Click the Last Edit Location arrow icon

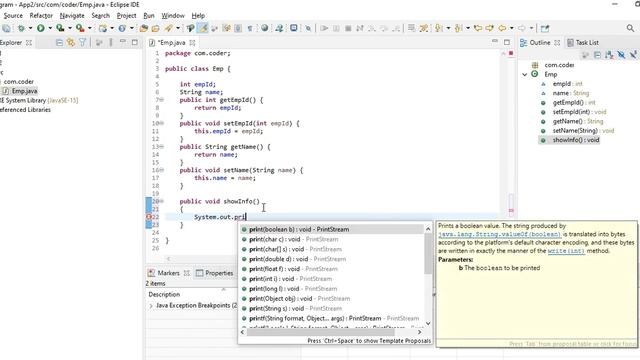point(478,28)
